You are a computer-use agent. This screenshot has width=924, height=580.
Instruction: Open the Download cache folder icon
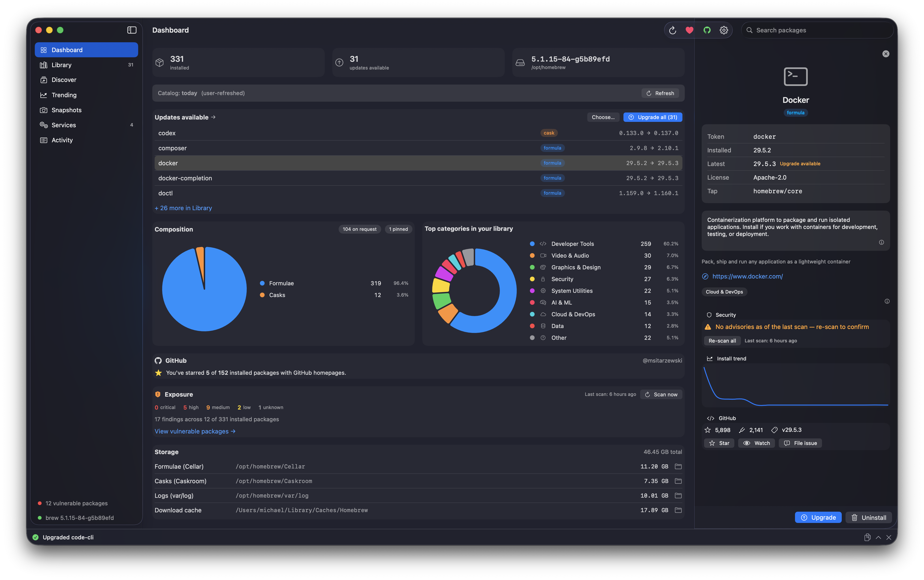(x=678, y=510)
